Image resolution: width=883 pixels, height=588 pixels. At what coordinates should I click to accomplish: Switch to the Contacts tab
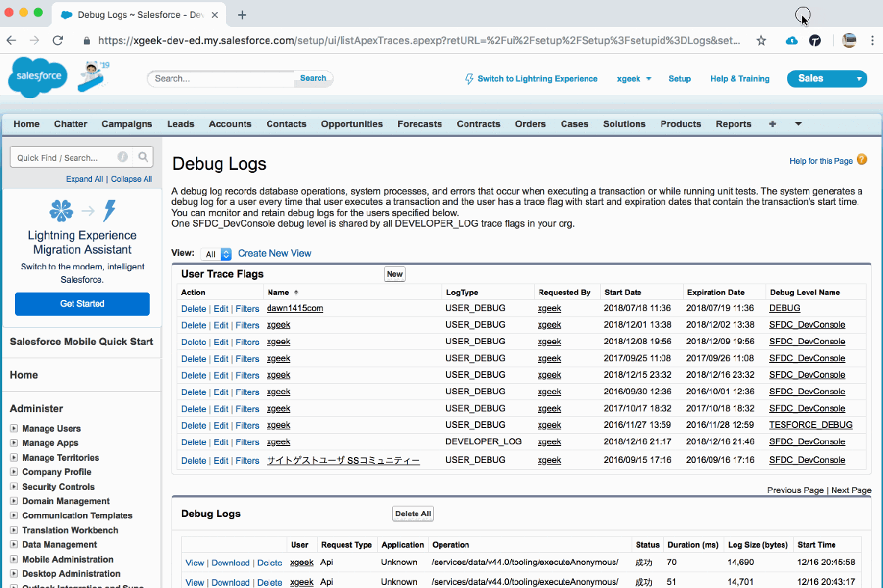click(x=287, y=124)
